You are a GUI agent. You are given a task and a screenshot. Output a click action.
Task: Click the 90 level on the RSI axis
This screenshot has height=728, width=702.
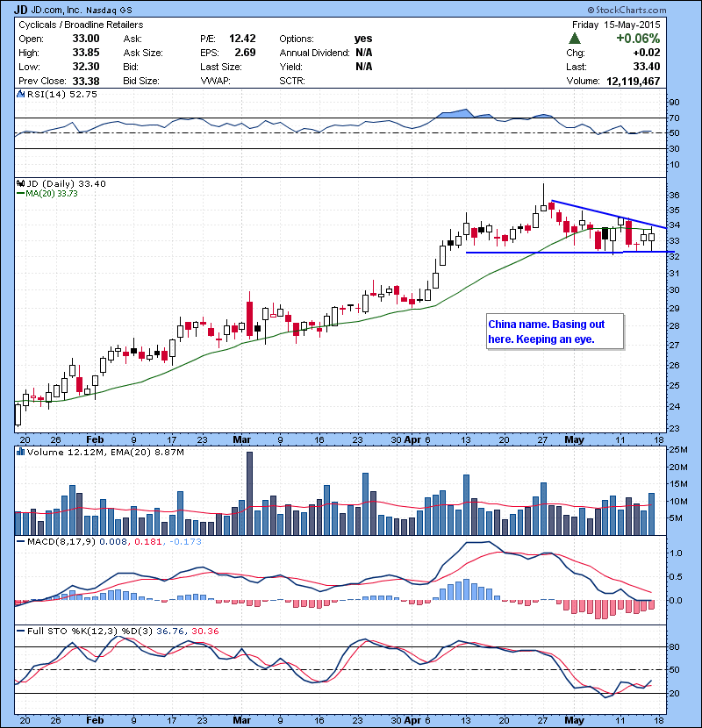674,102
